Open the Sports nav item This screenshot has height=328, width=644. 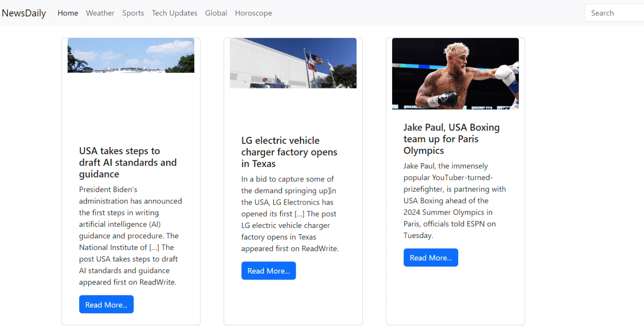click(x=133, y=13)
